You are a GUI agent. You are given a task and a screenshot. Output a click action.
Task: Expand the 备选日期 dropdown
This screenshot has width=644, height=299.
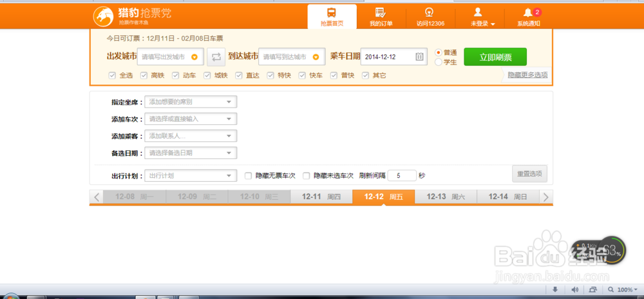point(191,153)
